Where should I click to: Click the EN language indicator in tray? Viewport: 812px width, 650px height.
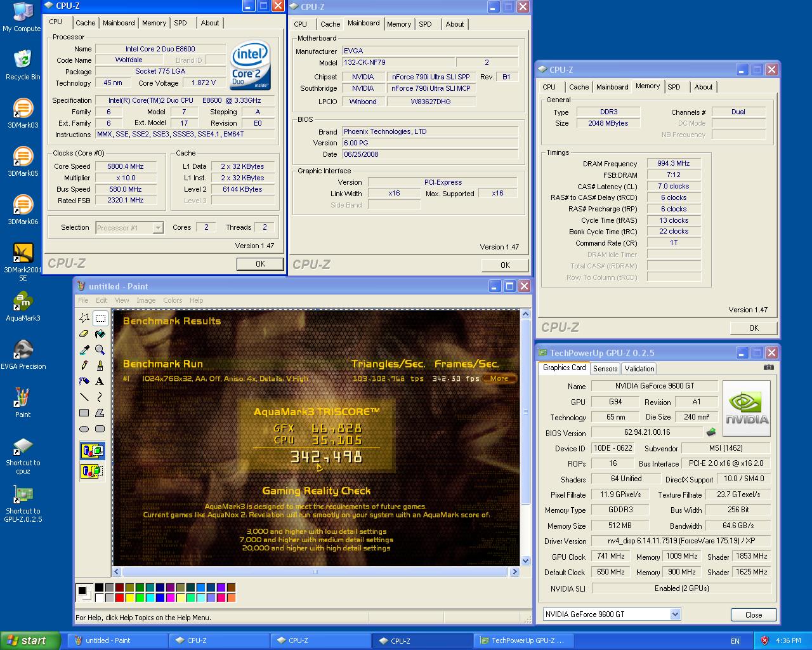tap(735, 641)
